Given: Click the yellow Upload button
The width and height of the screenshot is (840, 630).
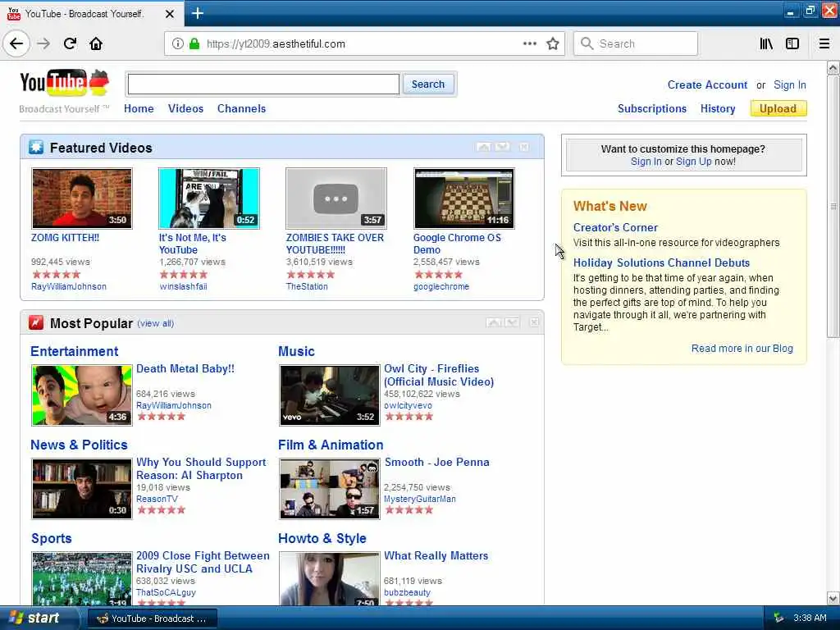Looking at the screenshot, I should coord(778,108).
